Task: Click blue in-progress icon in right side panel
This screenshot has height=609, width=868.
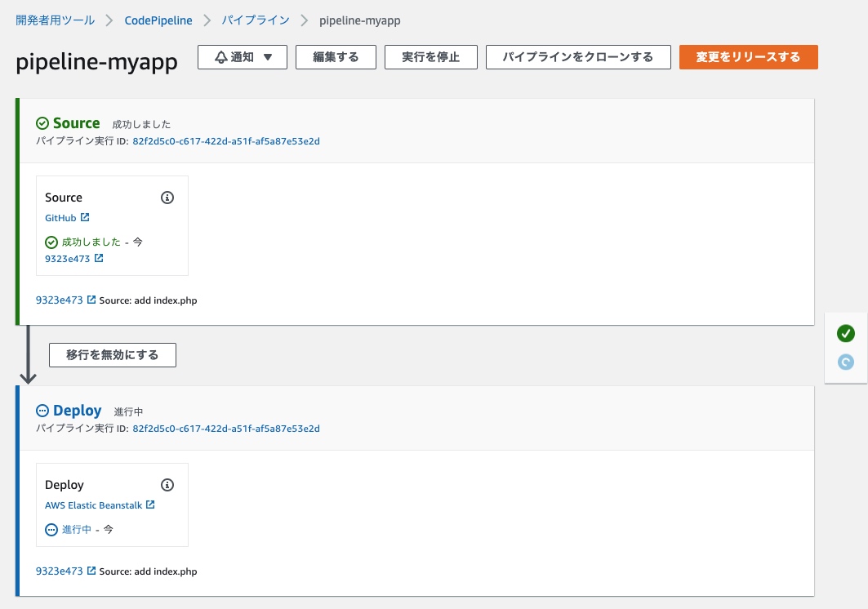Action: click(x=846, y=362)
